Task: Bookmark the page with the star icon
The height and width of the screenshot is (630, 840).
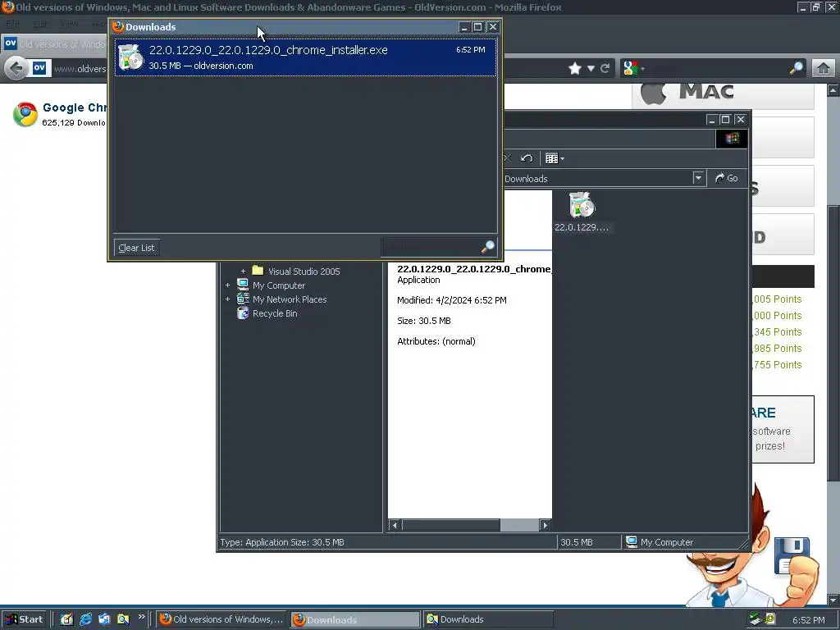Action: point(575,69)
